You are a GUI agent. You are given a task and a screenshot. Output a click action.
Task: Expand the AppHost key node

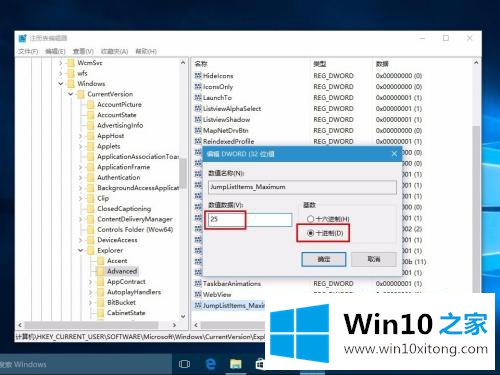tap(80, 136)
